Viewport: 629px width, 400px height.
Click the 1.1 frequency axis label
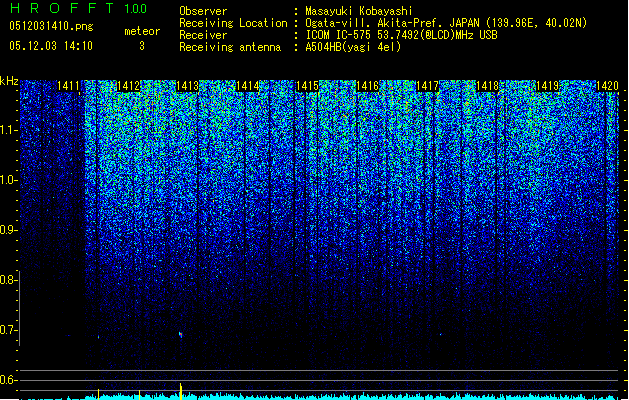(8, 130)
